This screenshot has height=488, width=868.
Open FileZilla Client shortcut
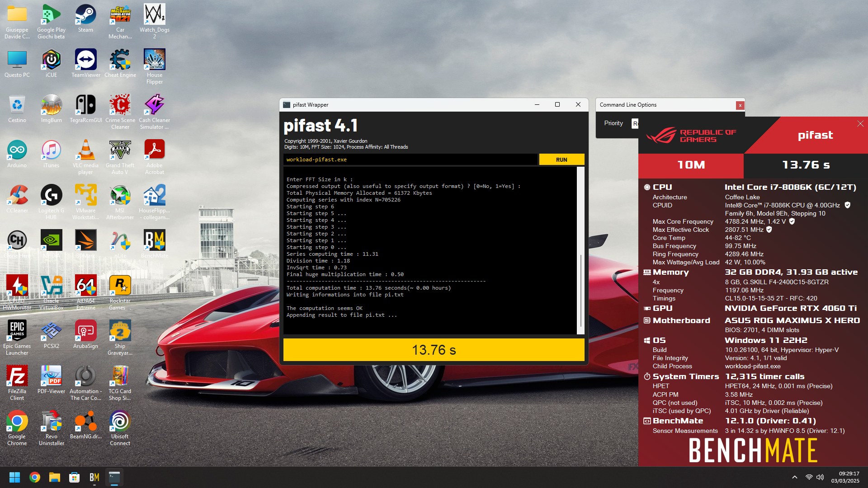pos(17,383)
